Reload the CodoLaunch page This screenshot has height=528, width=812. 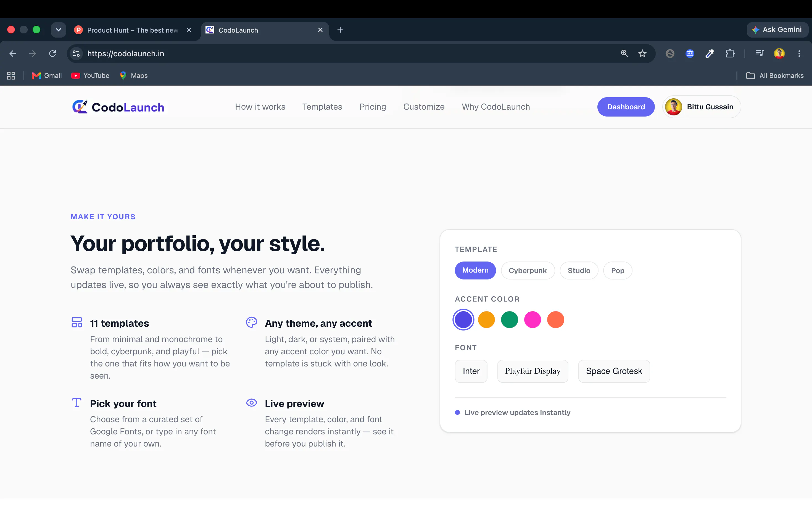[52, 54]
